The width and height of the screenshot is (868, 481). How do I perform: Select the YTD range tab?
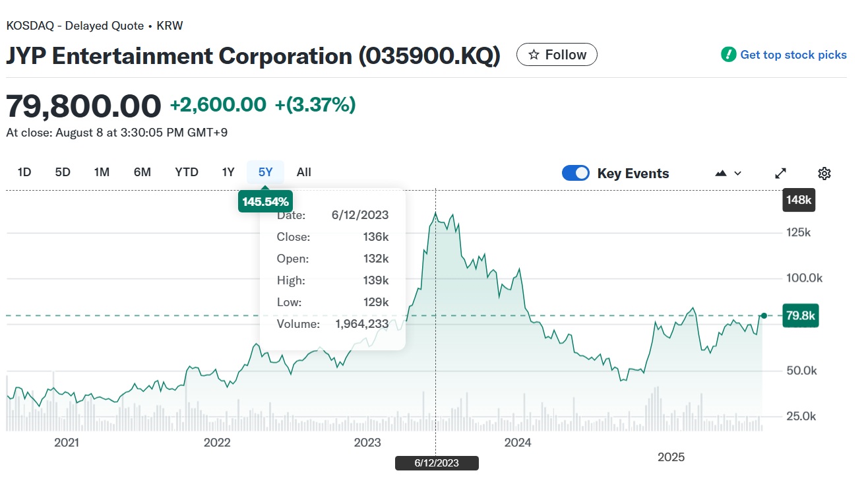187,172
